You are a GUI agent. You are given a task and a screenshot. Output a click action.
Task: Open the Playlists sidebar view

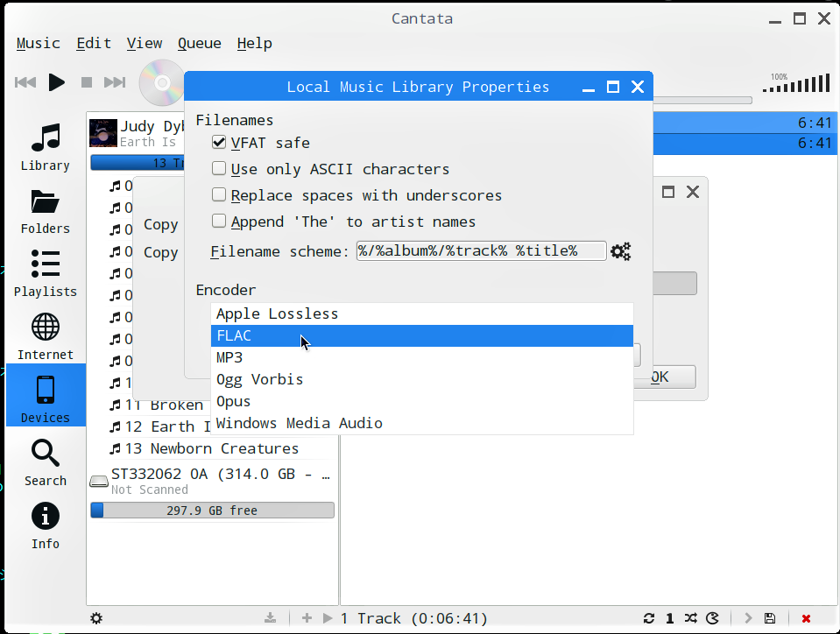46,271
